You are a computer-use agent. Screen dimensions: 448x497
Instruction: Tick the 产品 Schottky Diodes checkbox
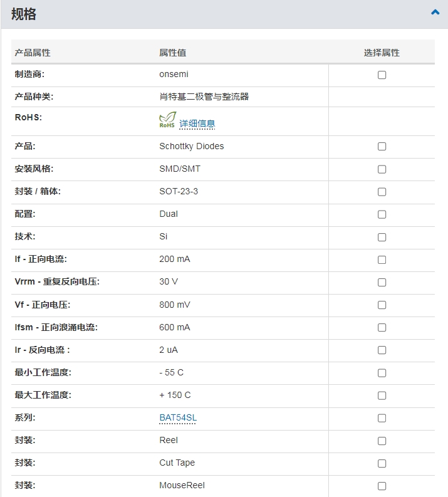pos(382,147)
